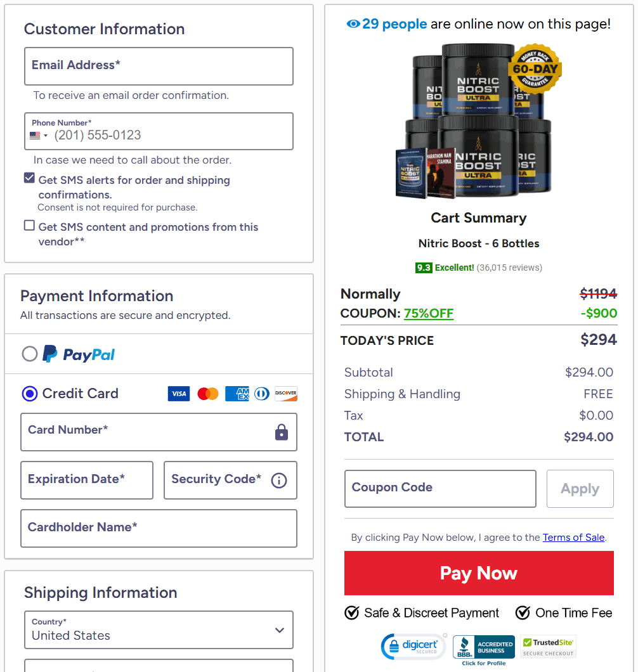Click the (36,015 reviews) text
Screen dimensions: 638x672
[509, 268]
